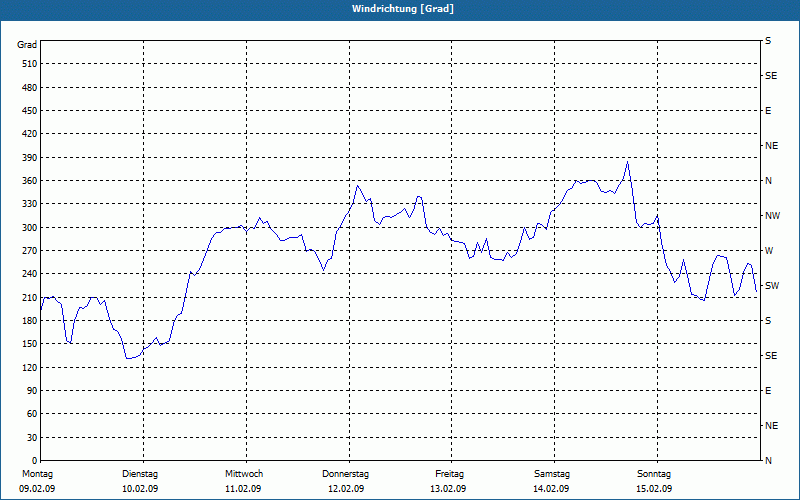The height and width of the screenshot is (500, 800).
Task: Click the W compass direction label
Action: (769, 251)
